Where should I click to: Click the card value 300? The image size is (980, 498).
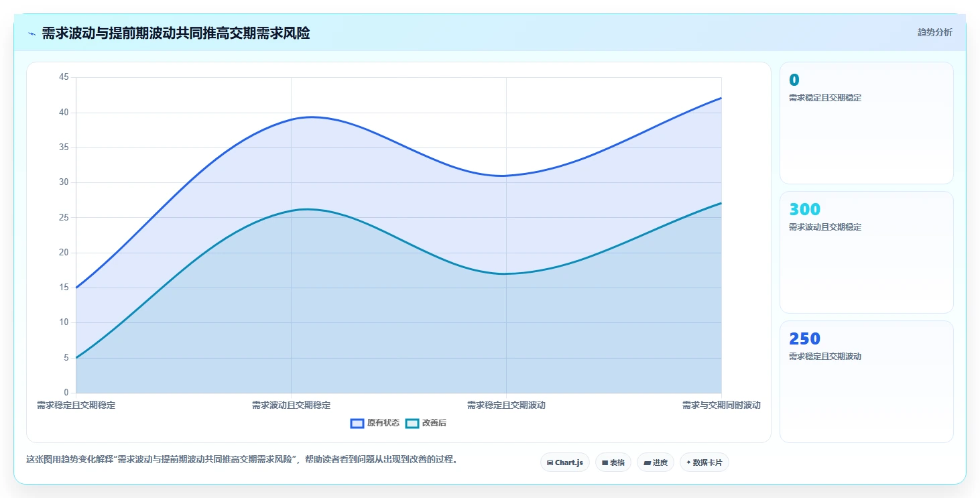(804, 209)
